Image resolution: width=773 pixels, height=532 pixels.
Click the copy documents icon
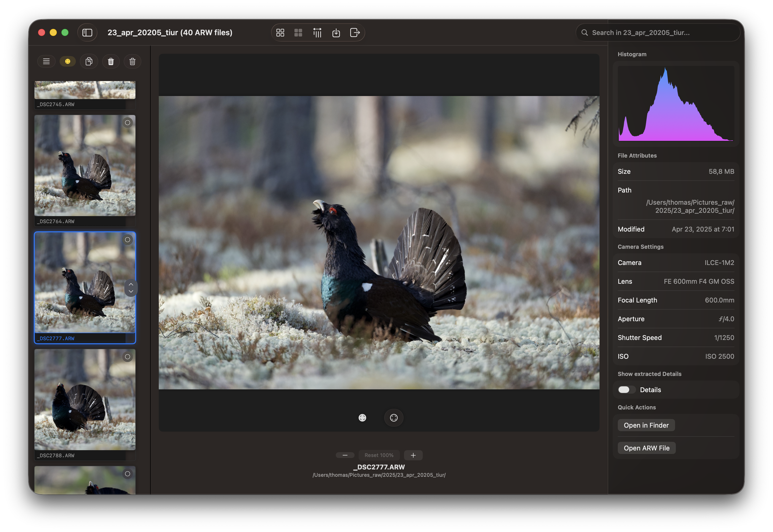89,61
